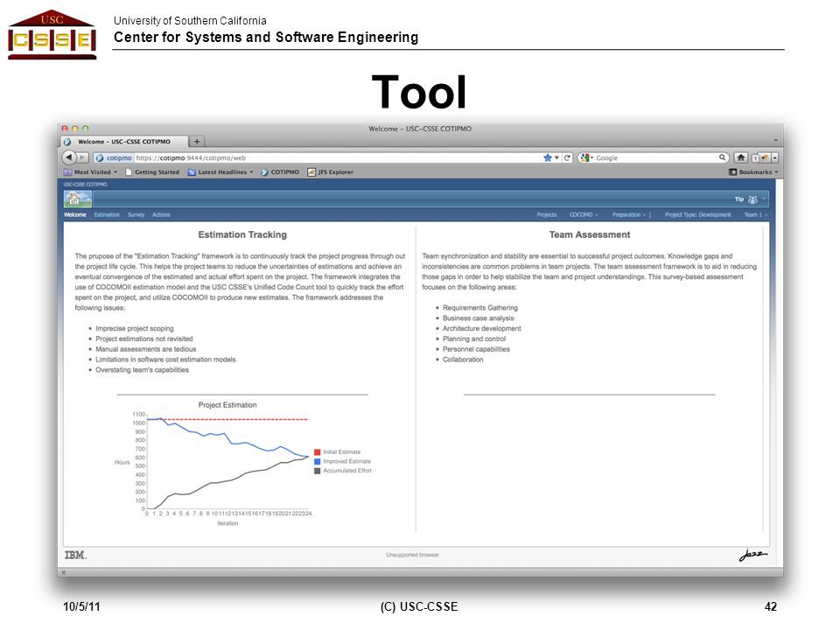Click the COTIPMO bookmark link
This screenshot has width=840, height=630.
(x=280, y=172)
